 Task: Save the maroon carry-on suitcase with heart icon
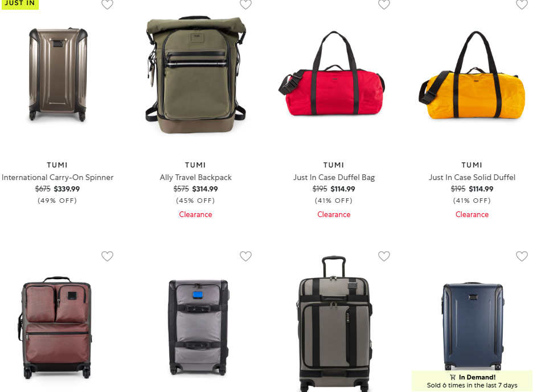pos(107,256)
